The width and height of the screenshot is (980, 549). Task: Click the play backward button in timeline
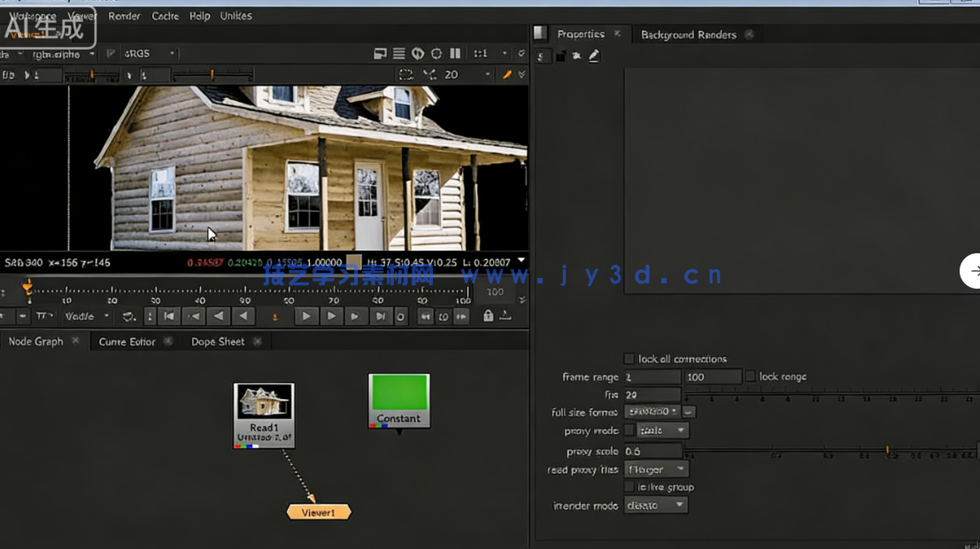pyautogui.click(x=243, y=316)
